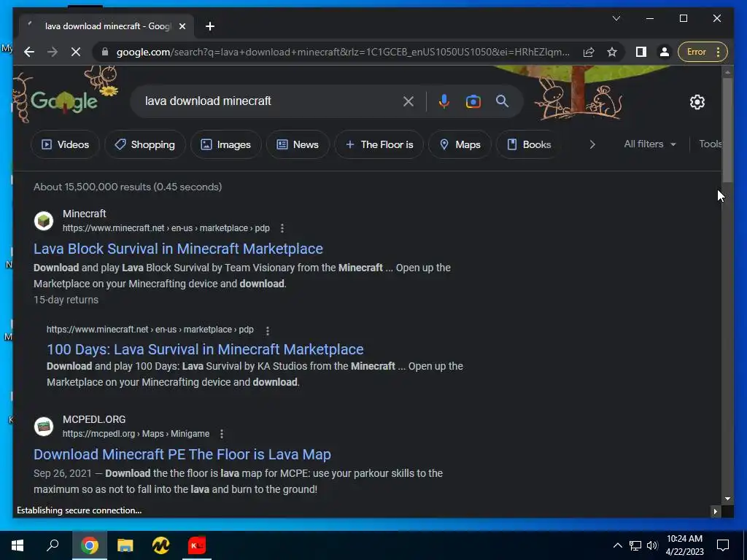The width and height of the screenshot is (747, 560).
Task: Click the '15-day returns' text
Action: pyautogui.click(x=66, y=300)
